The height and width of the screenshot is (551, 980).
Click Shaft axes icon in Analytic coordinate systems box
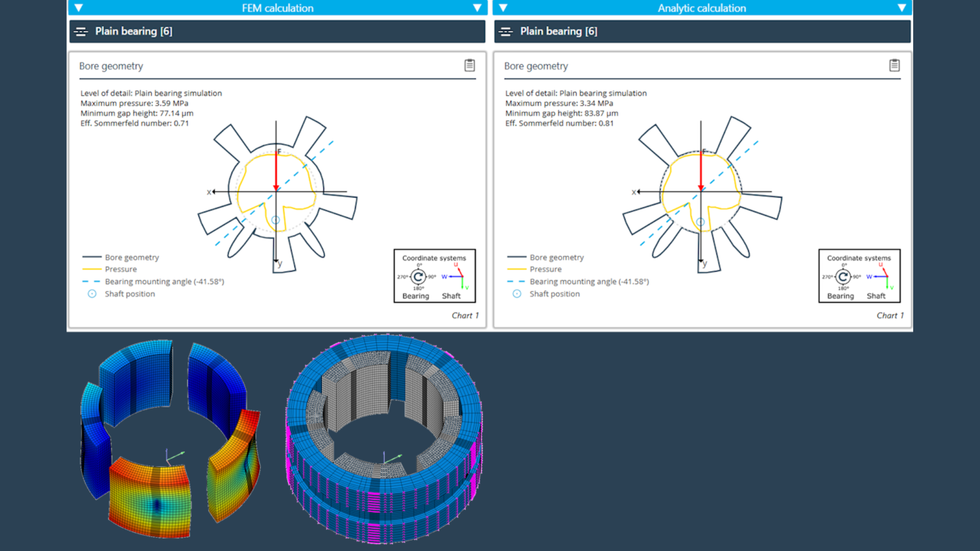coord(879,277)
